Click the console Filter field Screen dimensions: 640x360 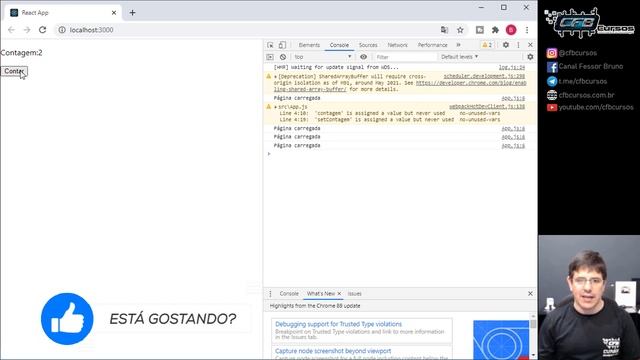click(x=405, y=57)
